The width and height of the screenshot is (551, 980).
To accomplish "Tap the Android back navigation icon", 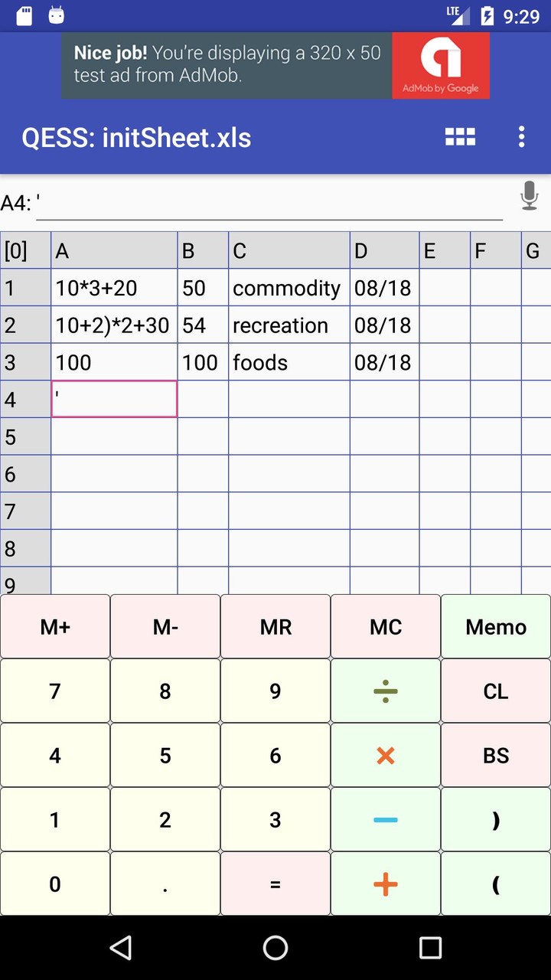I will (x=120, y=948).
